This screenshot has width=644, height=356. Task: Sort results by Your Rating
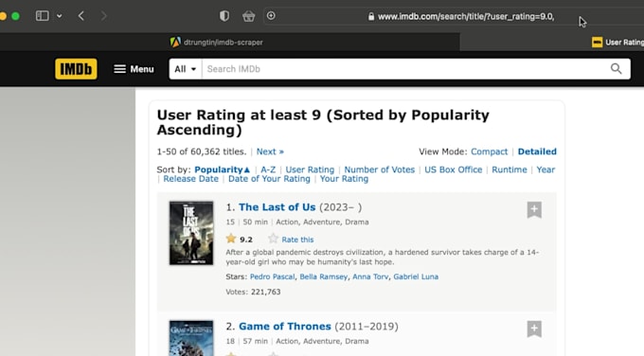tap(344, 179)
